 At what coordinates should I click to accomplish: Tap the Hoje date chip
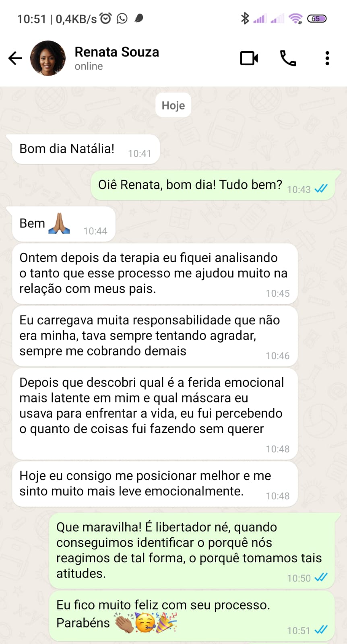(x=173, y=105)
